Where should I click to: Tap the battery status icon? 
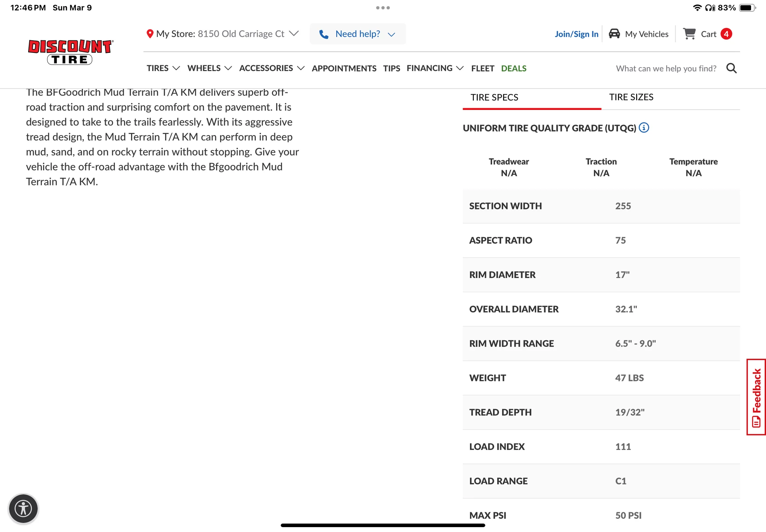[x=747, y=8]
